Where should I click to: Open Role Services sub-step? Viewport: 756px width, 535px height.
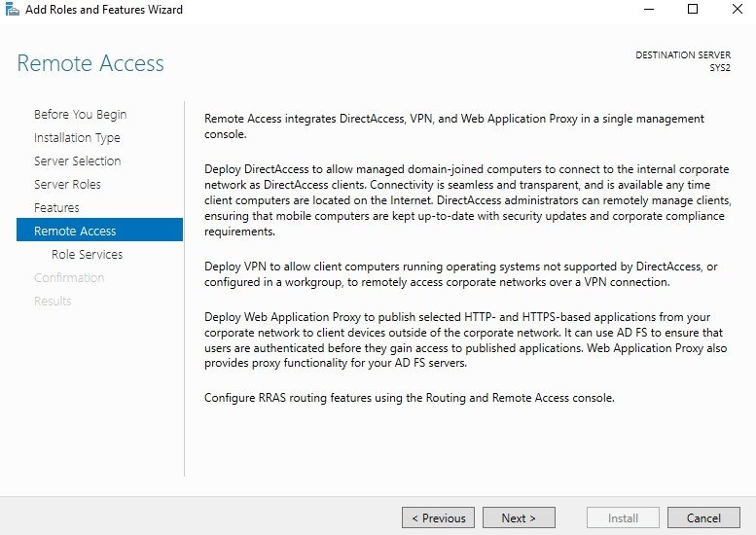(x=87, y=254)
